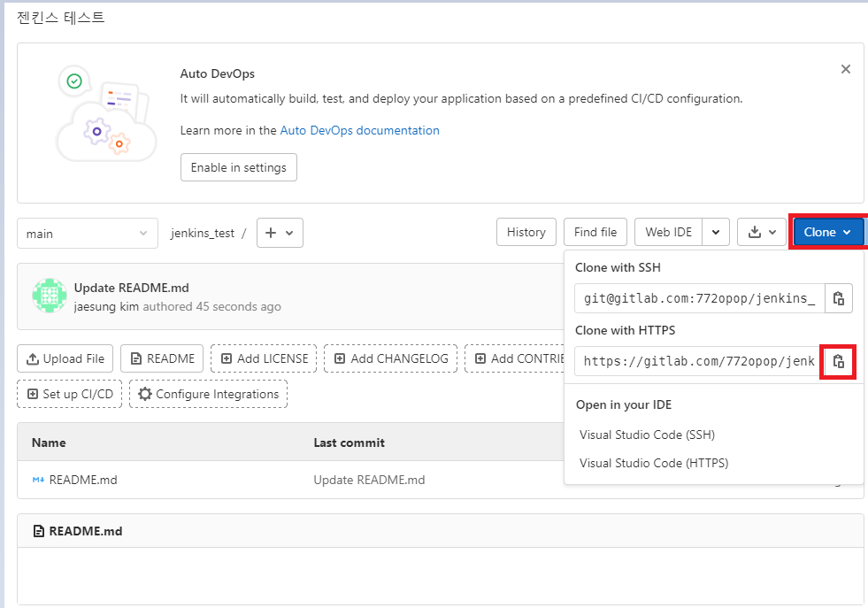
Task: Select Visual Studio Code (SSH) option
Action: click(647, 435)
